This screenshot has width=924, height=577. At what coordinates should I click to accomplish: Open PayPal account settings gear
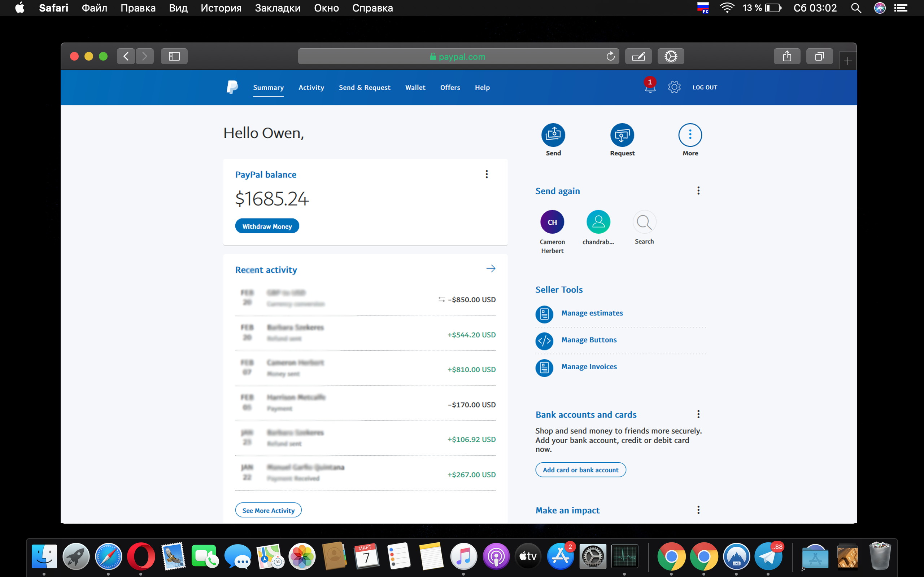click(x=674, y=87)
